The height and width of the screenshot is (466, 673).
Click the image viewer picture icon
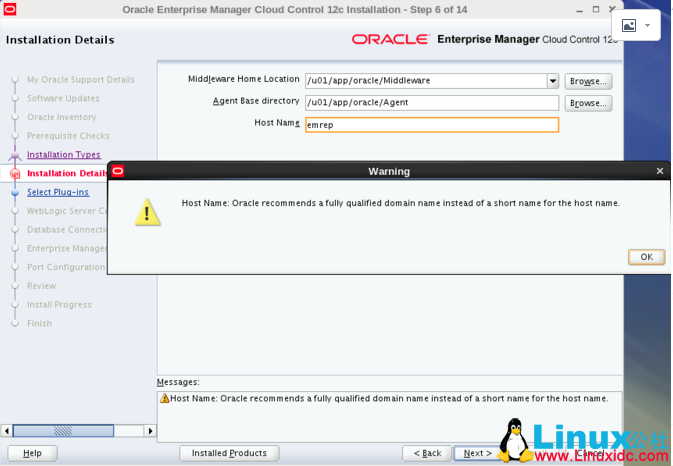(629, 25)
